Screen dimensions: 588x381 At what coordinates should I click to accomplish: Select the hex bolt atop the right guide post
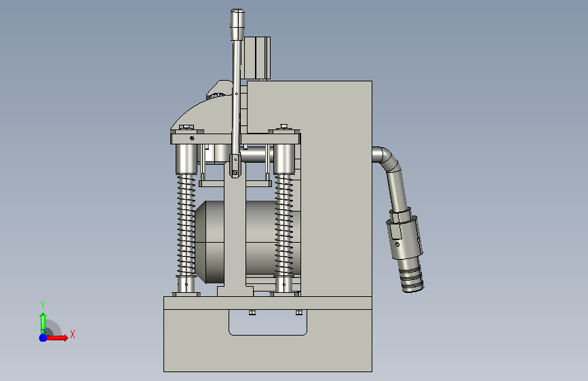pos(284,126)
